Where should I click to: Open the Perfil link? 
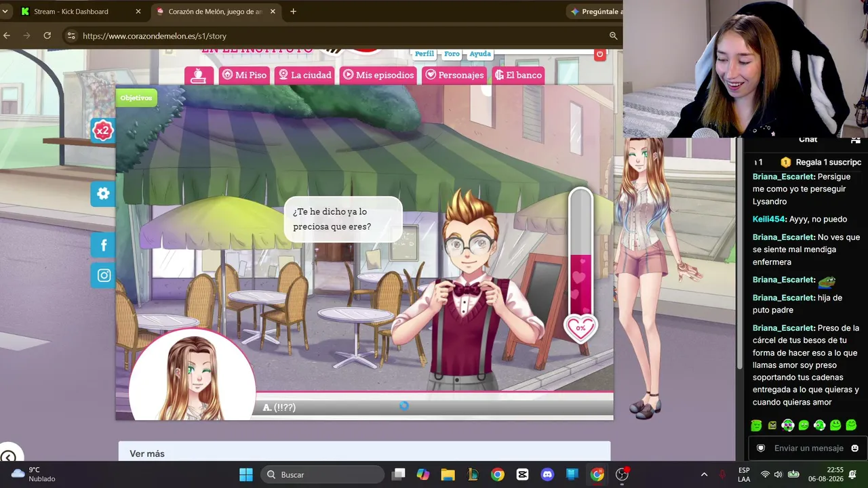point(425,54)
